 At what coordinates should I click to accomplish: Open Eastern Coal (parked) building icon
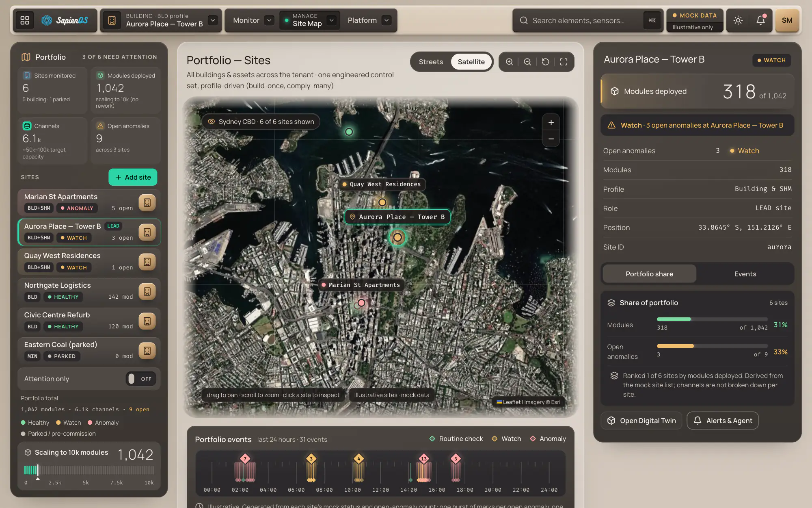[x=147, y=351]
